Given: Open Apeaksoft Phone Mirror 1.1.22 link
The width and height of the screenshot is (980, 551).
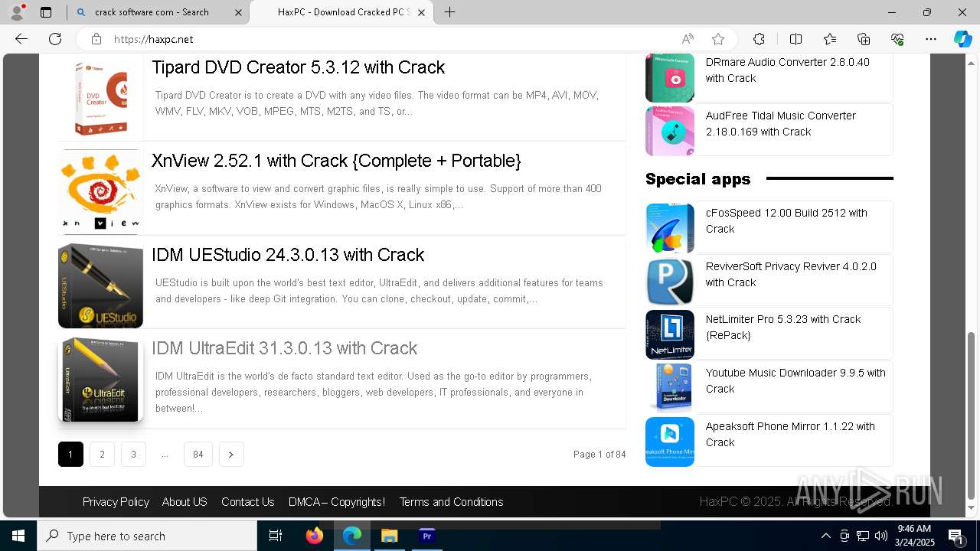Looking at the screenshot, I should [x=790, y=435].
